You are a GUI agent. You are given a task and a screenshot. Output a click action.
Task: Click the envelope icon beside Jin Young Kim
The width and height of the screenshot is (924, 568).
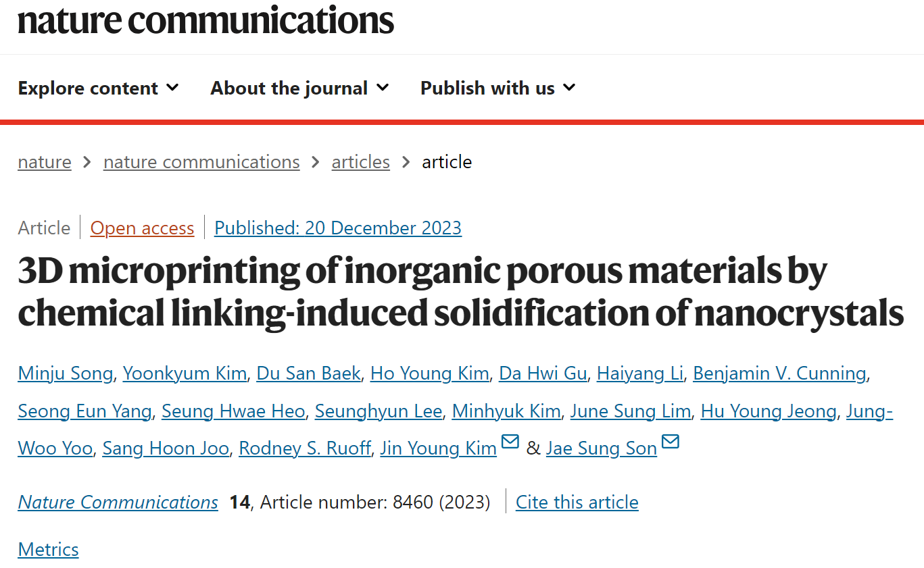coord(510,442)
